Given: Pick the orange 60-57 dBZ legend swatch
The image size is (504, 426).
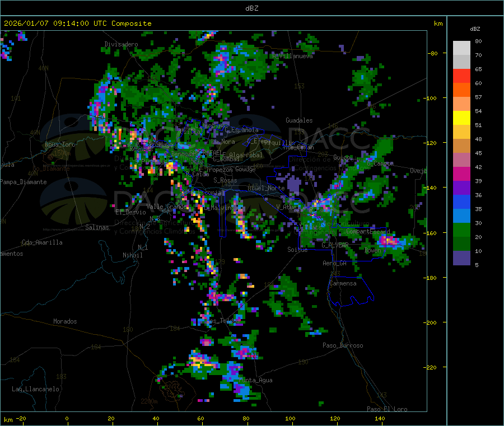Looking at the screenshot, I should (461, 90).
